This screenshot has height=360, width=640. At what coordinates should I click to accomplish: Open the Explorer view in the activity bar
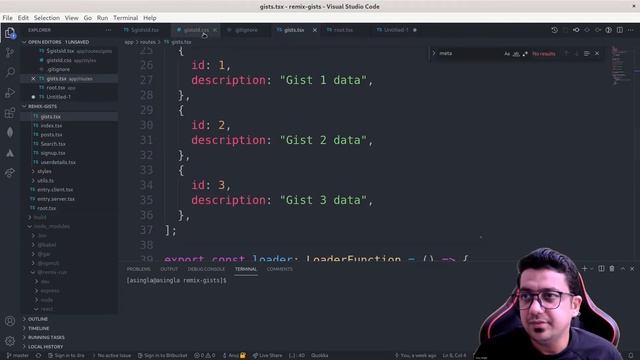[x=10, y=33]
